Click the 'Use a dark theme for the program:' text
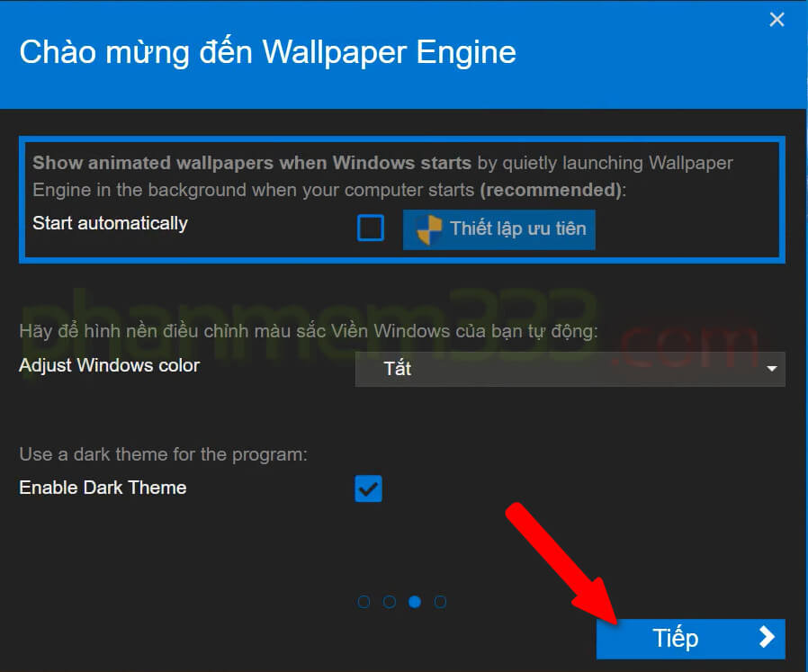This screenshot has width=808, height=672. coord(164,454)
